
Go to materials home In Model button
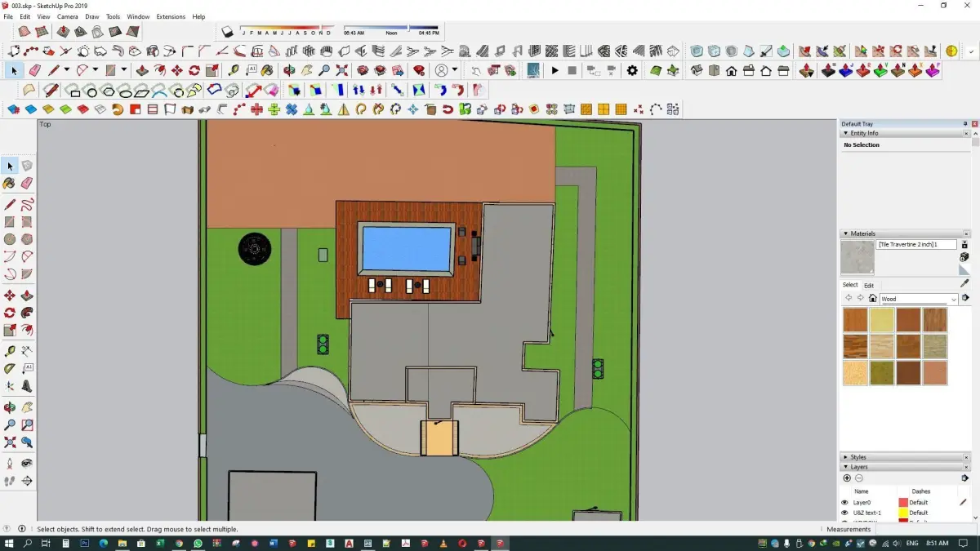click(872, 299)
